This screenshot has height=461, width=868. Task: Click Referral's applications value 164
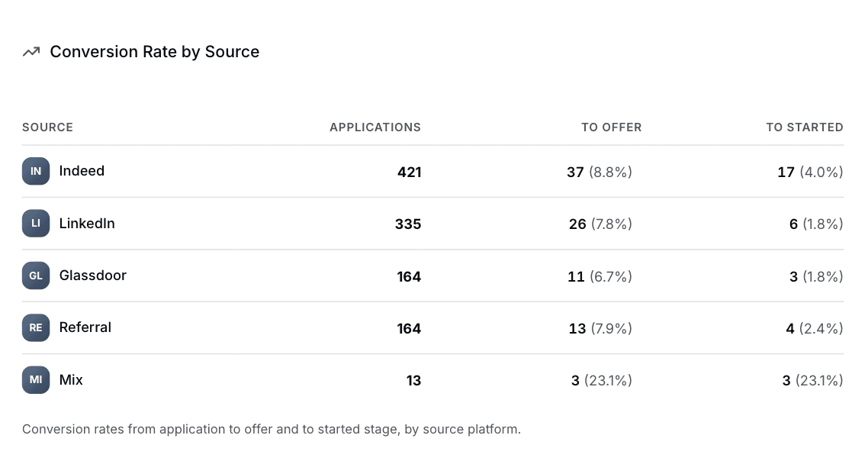tap(409, 328)
